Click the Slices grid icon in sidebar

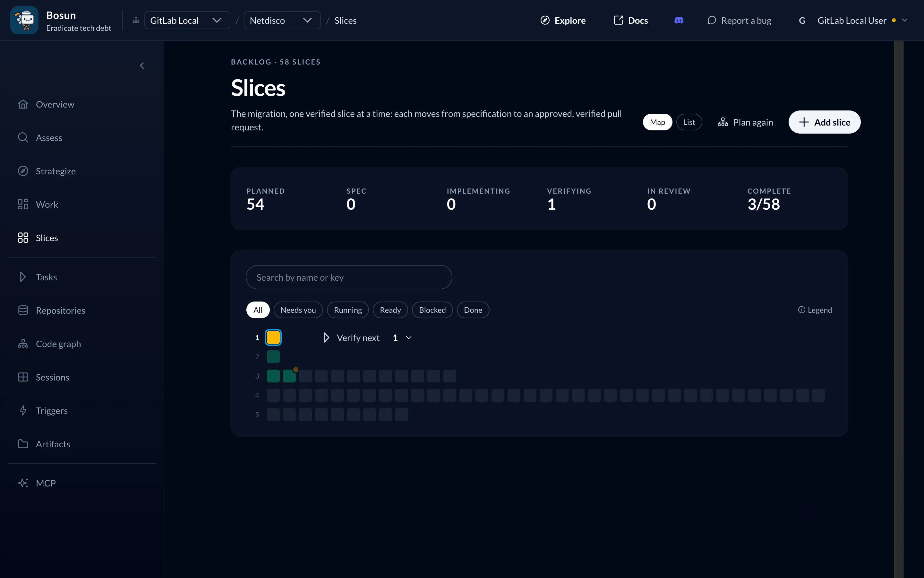click(23, 238)
